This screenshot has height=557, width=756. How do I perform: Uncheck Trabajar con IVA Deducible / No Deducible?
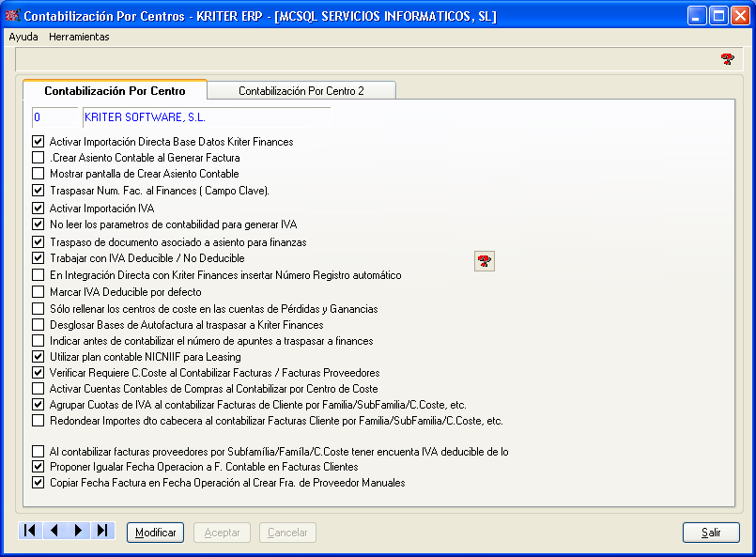click(39, 258)
